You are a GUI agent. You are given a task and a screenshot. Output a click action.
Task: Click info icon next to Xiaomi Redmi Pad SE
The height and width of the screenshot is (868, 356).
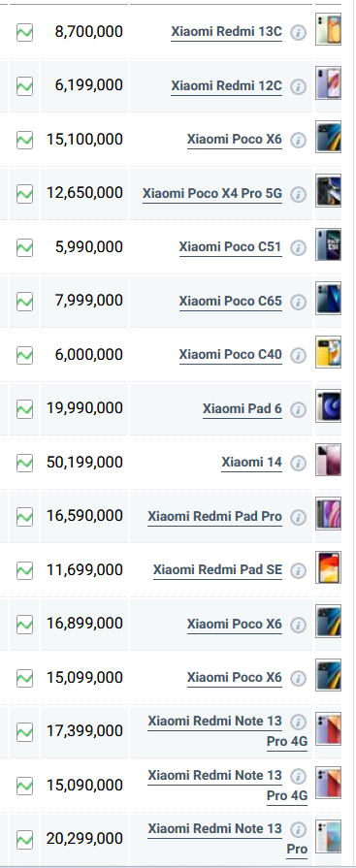click(299, 570)
